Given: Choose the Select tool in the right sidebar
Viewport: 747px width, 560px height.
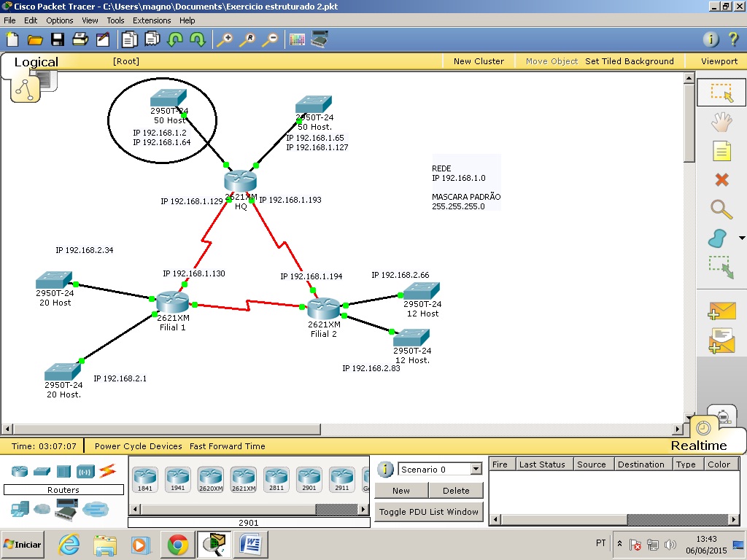Looking at the screenshot, I should (721, 93).
